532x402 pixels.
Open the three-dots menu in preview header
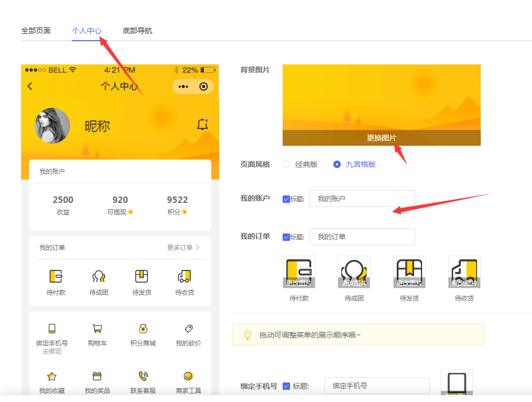[x=183, y=87]
